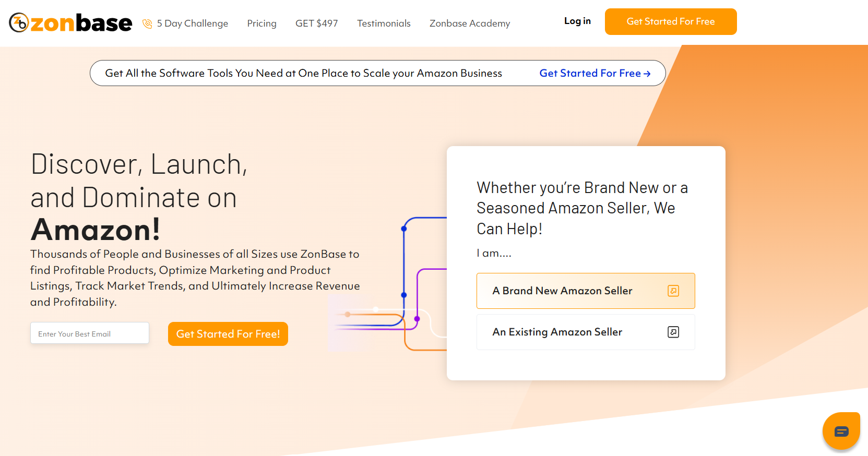The width and height of the screenshot is (868, 456).
Task: Go to the Pricing page
Action: click(x=261, y=23)
